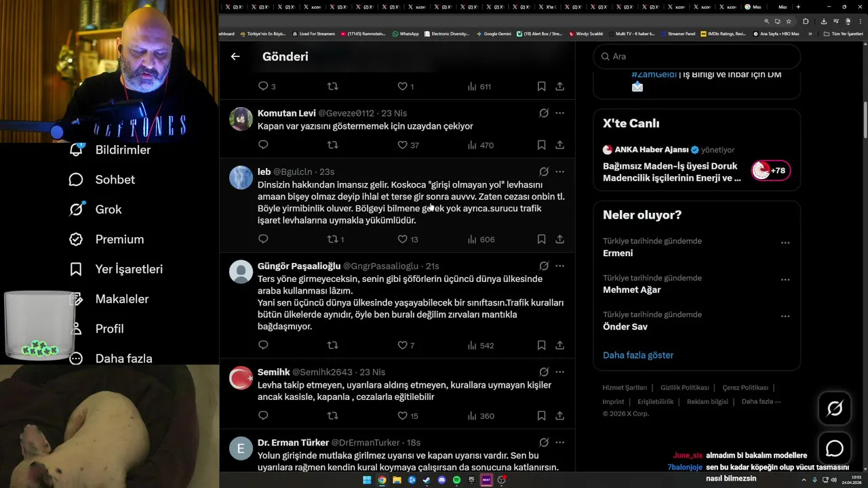
Task: View analytics of Güngör's post, 542 views
Action: coord(481,345)
